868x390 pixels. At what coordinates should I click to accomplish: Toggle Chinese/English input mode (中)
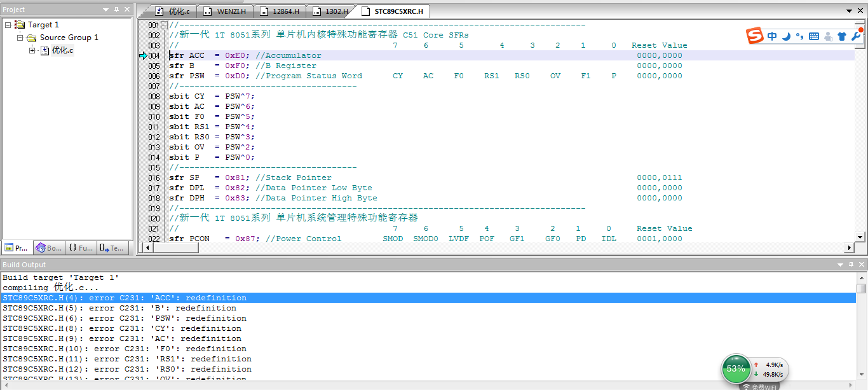click(772, 36)
